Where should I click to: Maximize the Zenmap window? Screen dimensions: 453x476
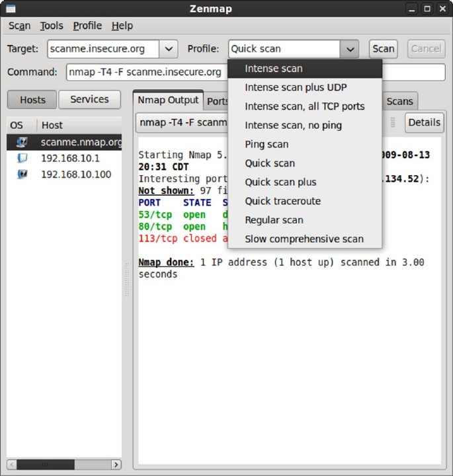(x=427, y=9)
